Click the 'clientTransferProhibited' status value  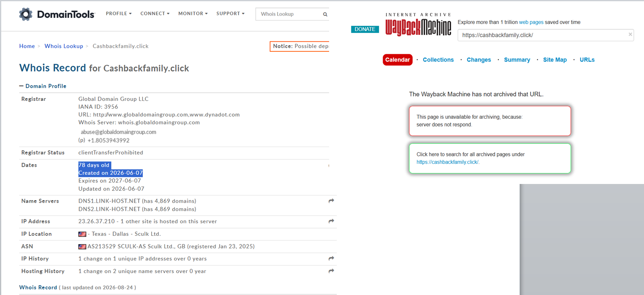click(111, 153)
